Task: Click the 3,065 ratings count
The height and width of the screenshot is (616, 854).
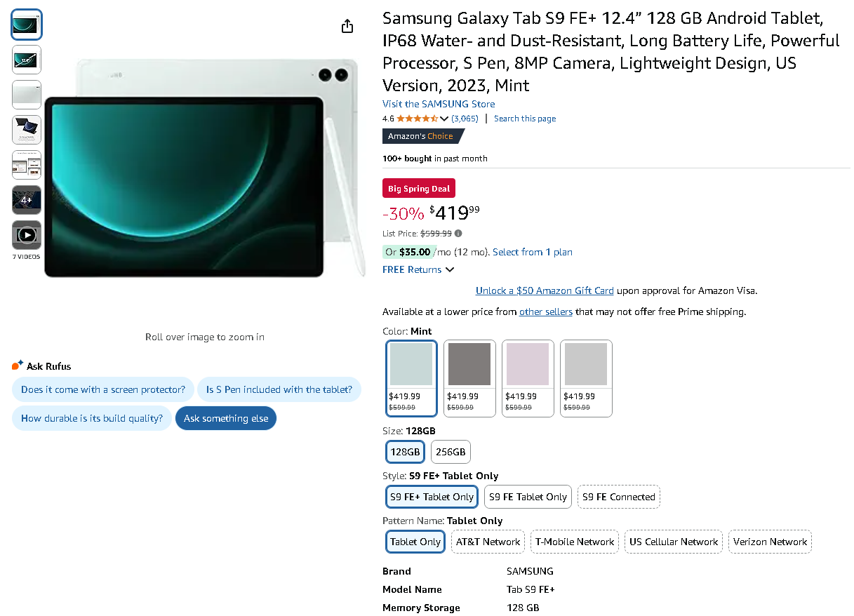Action: click(x=465, y=118)
